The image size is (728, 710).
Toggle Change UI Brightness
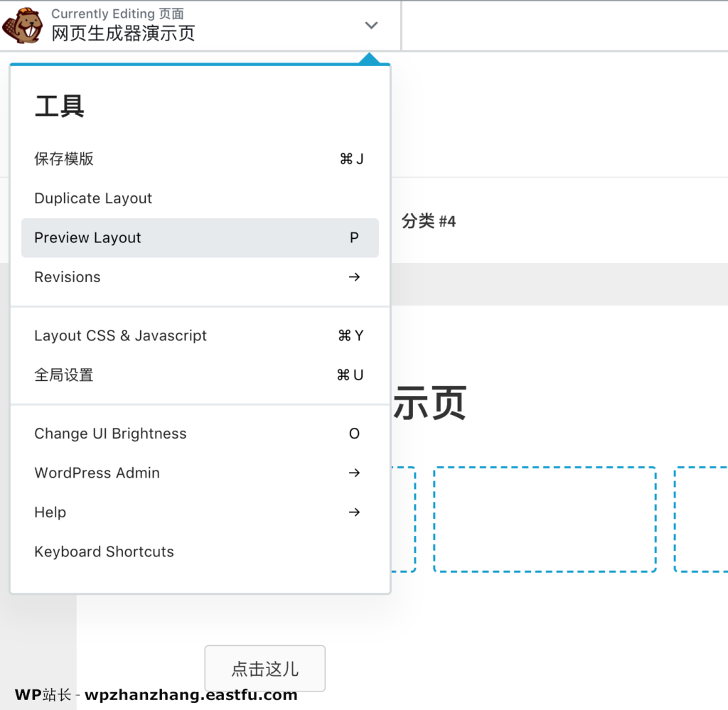(110, 434)
